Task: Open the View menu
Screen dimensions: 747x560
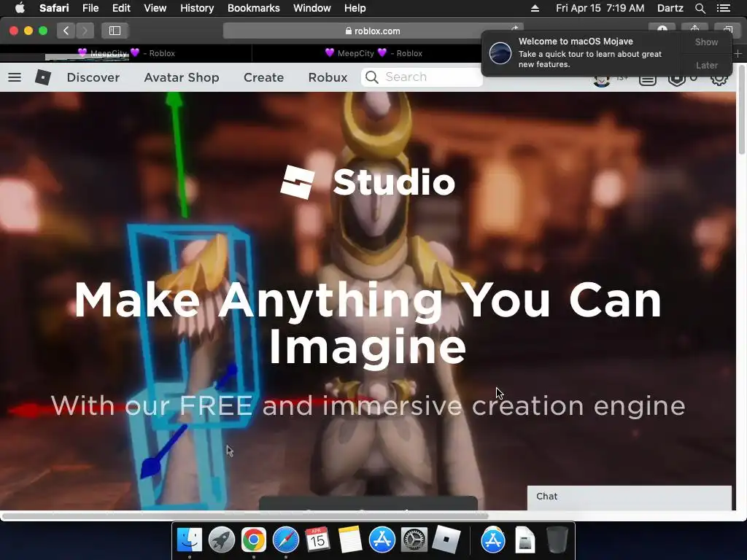Action: click(155, 8)
